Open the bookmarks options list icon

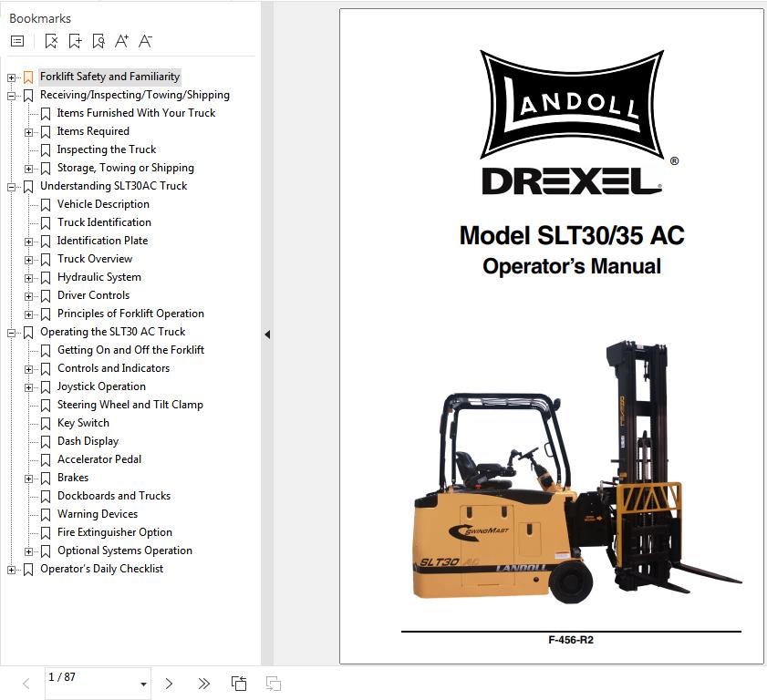pos(17,42)
